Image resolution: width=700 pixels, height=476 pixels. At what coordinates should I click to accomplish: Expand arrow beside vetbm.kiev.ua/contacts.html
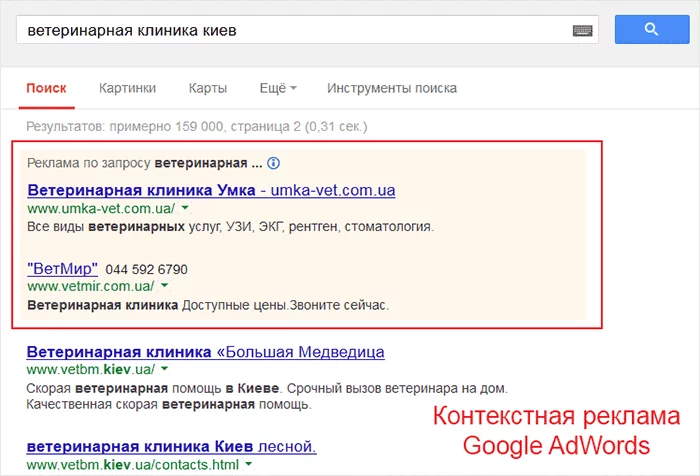[247, 465]
